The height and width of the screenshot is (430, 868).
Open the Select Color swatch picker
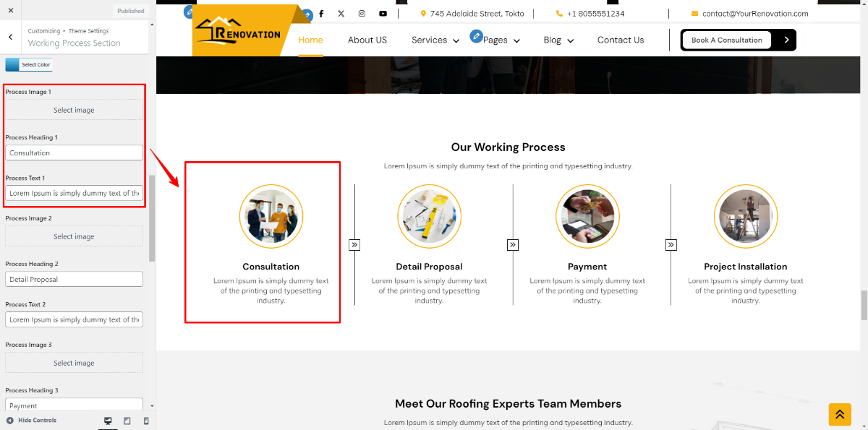29,65
